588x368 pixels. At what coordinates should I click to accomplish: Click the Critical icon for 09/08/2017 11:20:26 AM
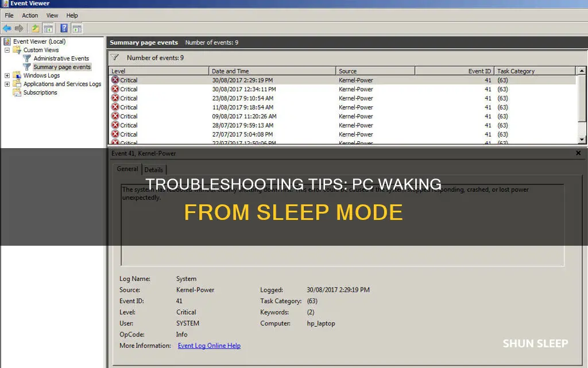(x=115, y=116)
